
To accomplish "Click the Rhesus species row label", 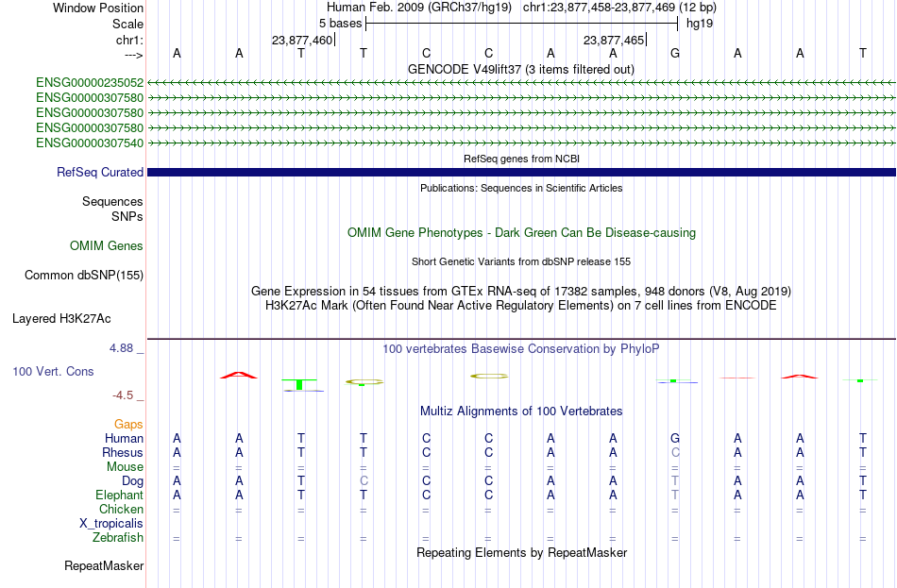I will [x=123, y=453].
